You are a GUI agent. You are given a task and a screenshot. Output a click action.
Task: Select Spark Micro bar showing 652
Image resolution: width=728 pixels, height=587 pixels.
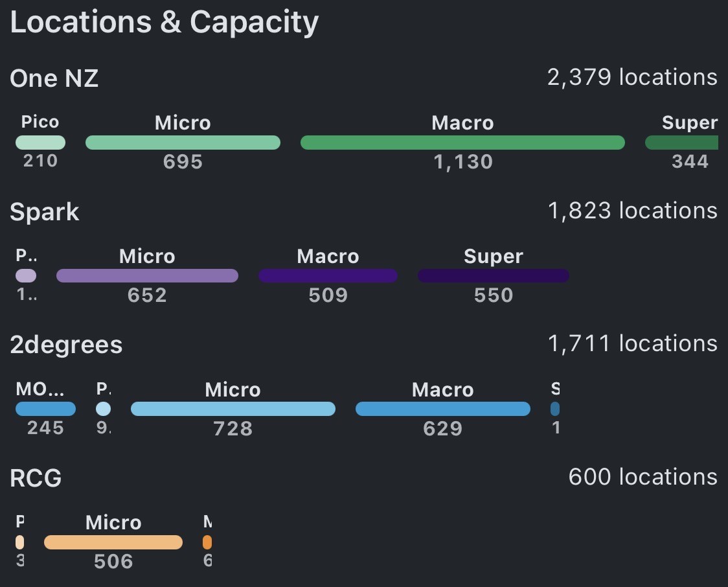147,276
